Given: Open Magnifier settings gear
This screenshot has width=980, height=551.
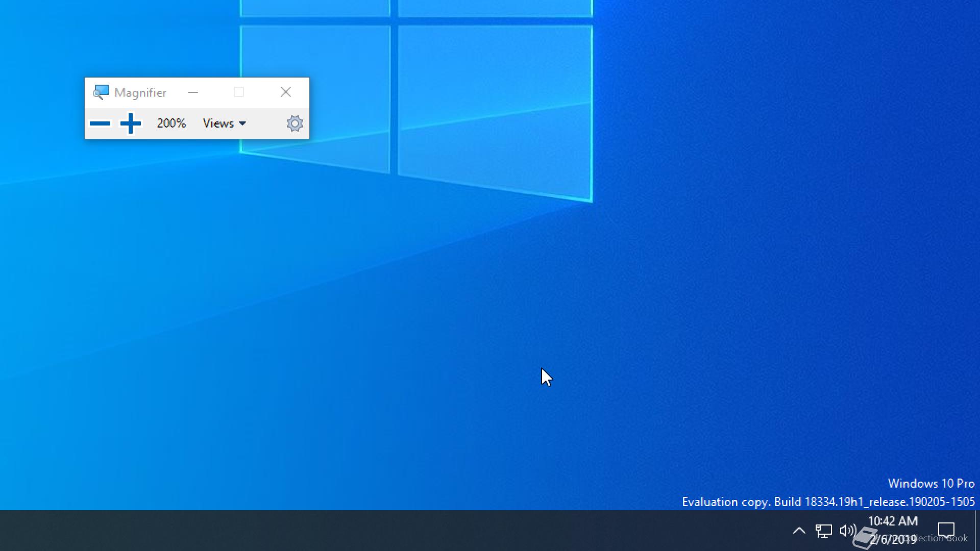Looking at the screenshot, I should click(x=295, y=123).
